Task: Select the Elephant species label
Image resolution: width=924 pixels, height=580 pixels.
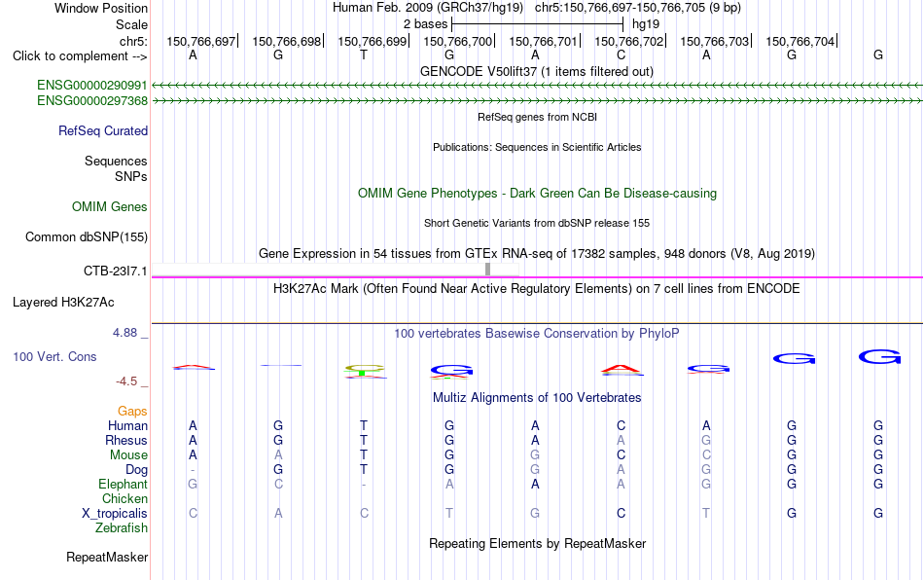Action: coord(123,484)
